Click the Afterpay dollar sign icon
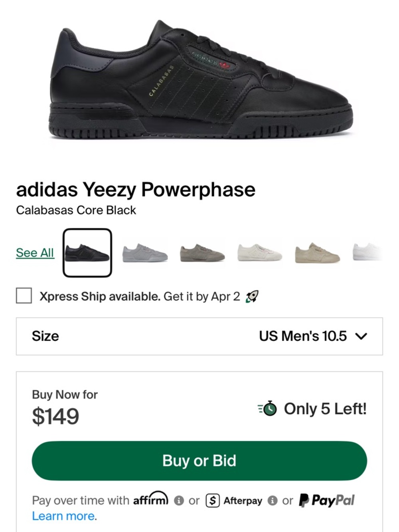 pos(212,500)
